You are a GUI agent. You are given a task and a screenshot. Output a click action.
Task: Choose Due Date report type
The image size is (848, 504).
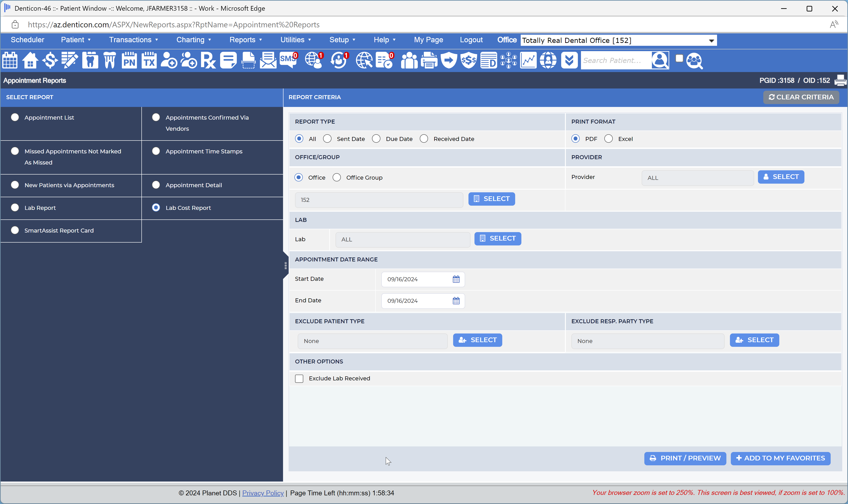click(x=376, y=139)
